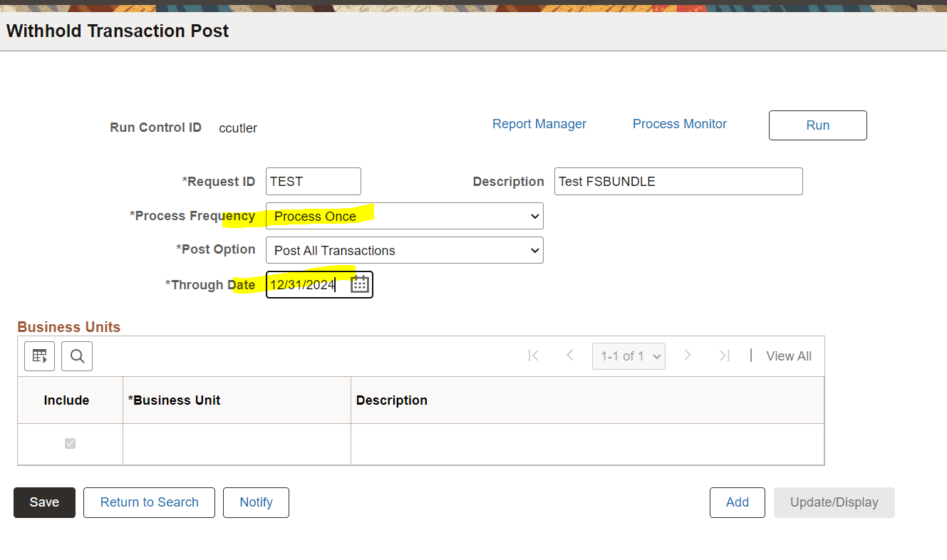Go to first row navigation arrow
Screen dimensions: 947x560
click(533, 356)
